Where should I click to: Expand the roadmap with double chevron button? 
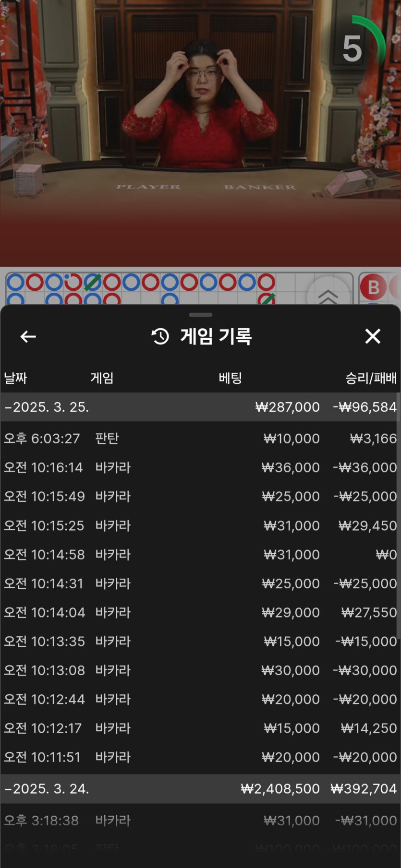[328, 295]
